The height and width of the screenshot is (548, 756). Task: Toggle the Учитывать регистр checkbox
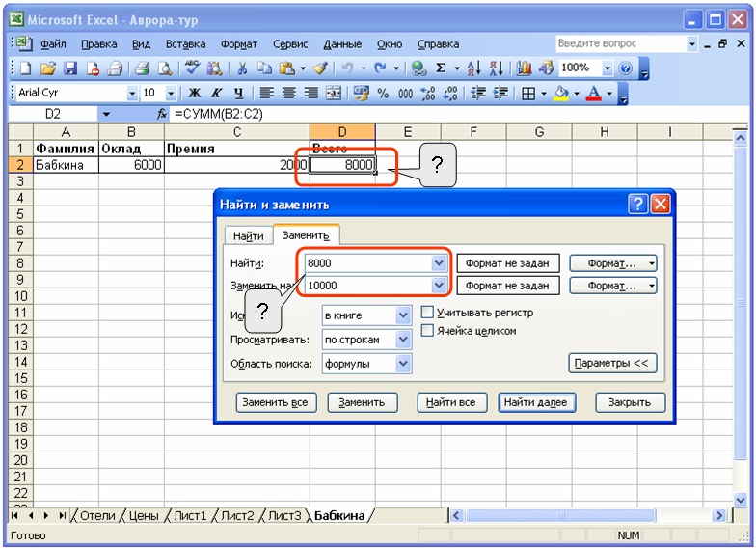pyautogui.click(x=427, y=313)
